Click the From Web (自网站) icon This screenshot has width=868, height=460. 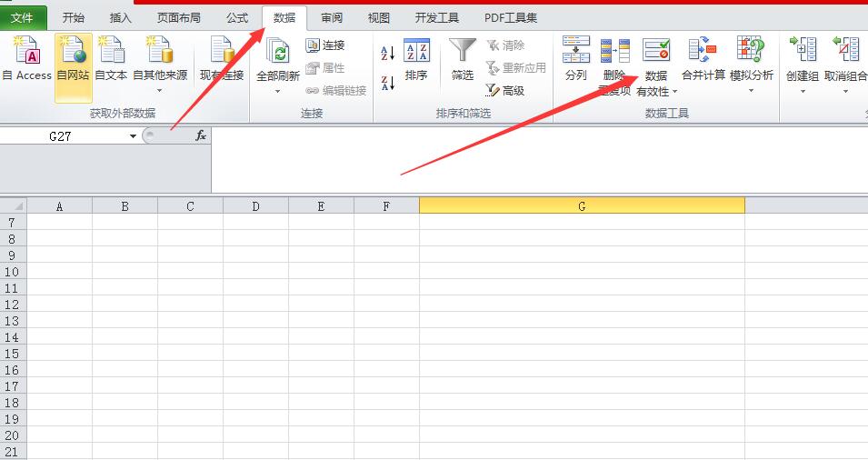pyautogui.click(x=73, y=50)
